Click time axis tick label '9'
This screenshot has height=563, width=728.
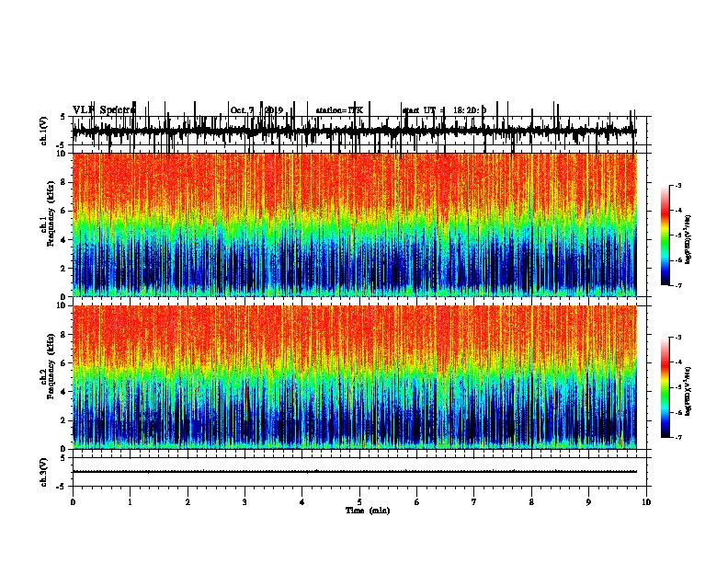588,502
